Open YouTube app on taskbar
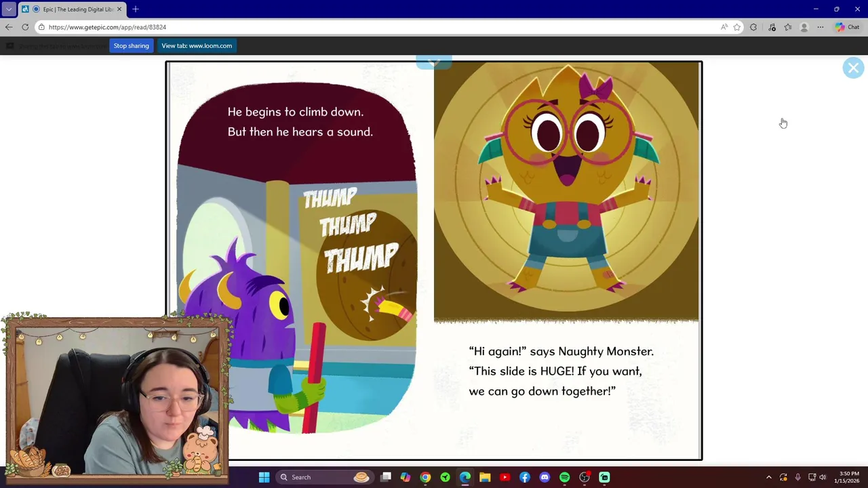 click(505, 477)
